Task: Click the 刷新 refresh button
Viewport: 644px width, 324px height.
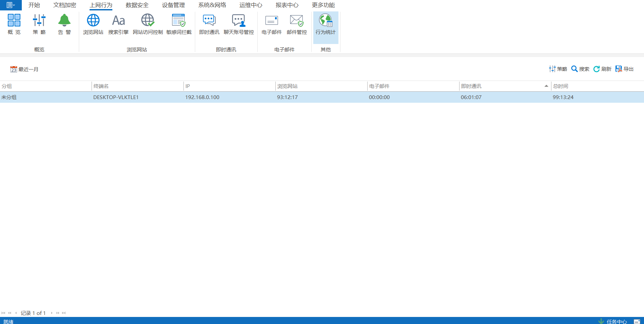Action: coord(602,69)
